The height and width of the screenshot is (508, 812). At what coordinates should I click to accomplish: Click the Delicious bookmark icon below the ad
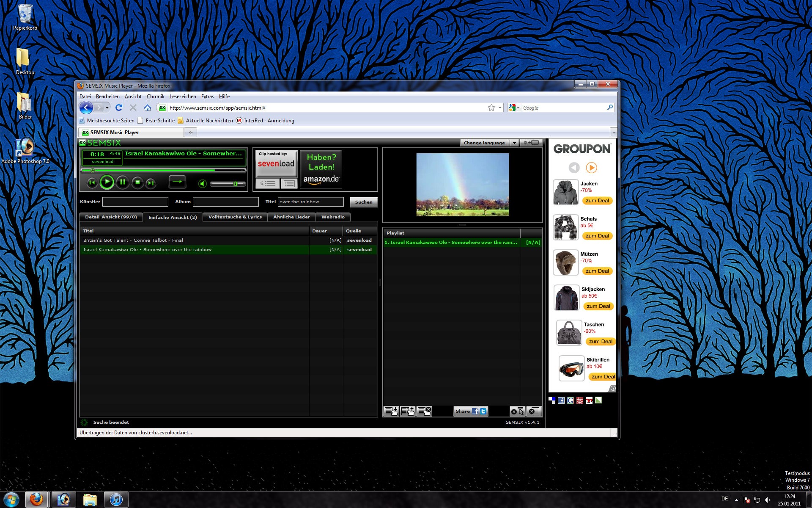pos(552,400)
